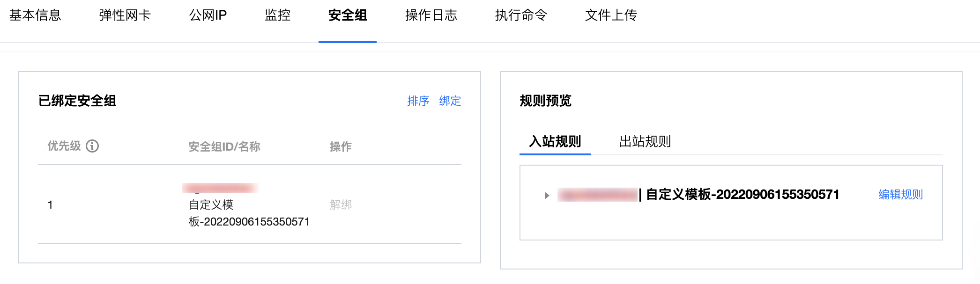Viewport: 980px width, 284px height.
Task: Click the 编辑规则 link
Action: pyautogui.click(x=900, y=195)
